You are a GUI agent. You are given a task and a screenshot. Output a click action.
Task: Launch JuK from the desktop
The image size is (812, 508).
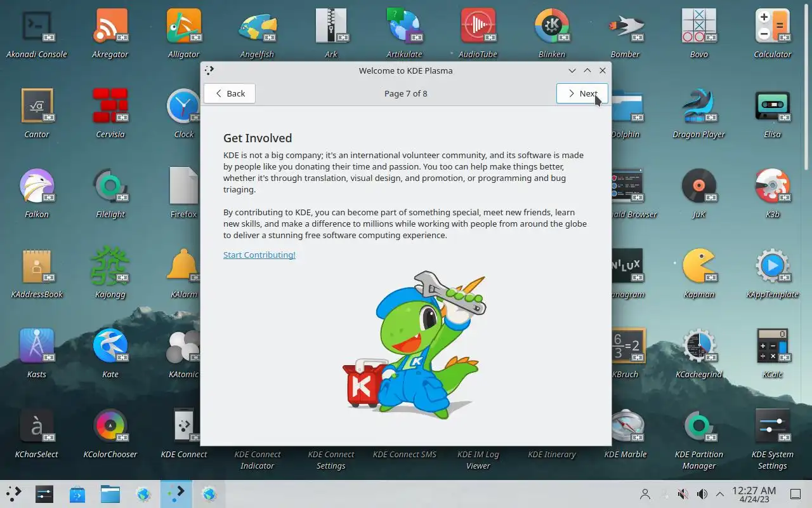point(699,187)
